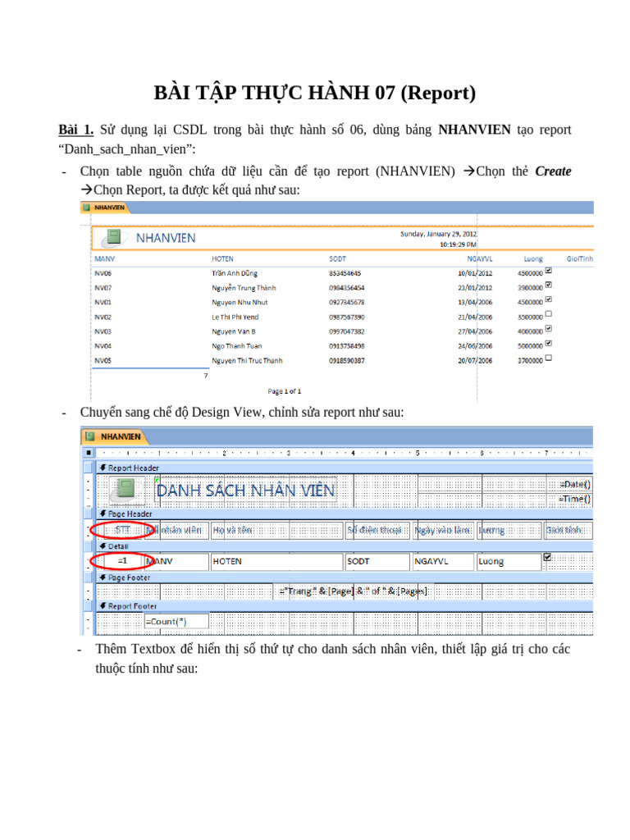Switch to the NHANVIEN tab above the report preview
Image resolution: width=630 pixels, height=840 pixels.
tap(106, 208)
